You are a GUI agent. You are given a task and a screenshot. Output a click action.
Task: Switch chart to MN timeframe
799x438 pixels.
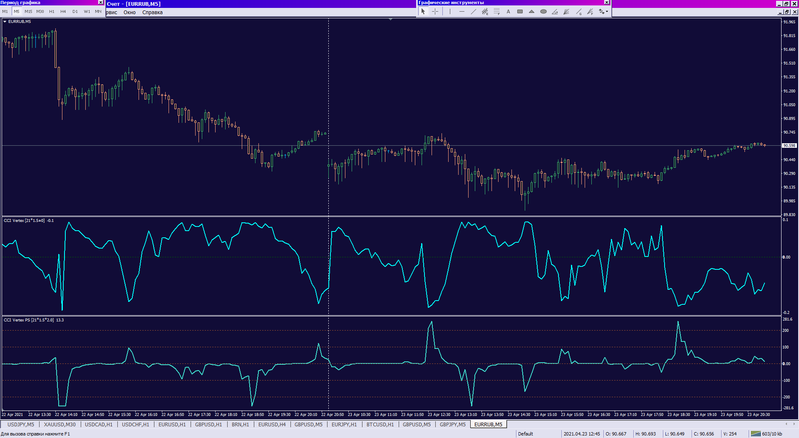(x=98, y=11)
